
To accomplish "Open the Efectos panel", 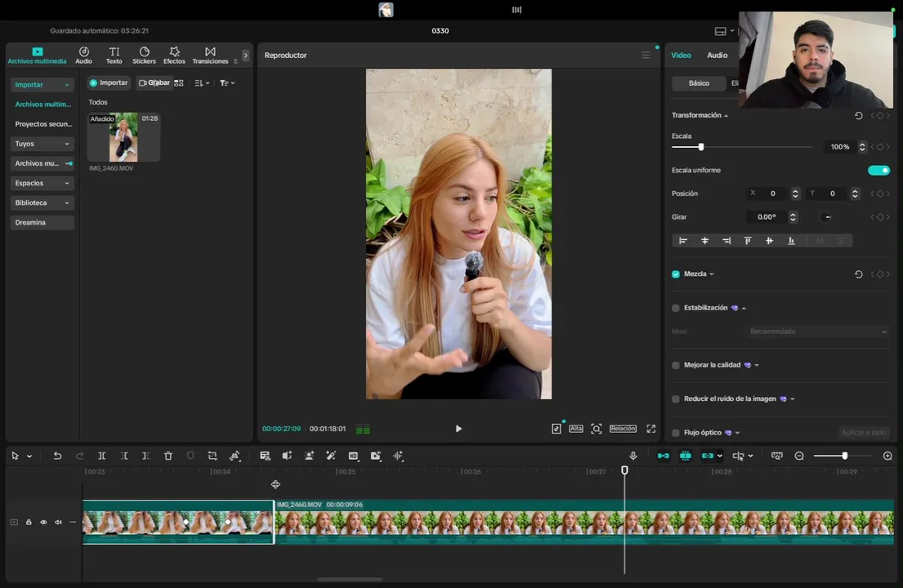I will (174, 55).
